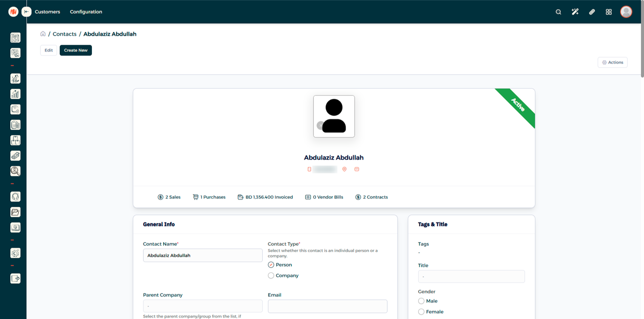Click the settings gear icon in sidebar

pyautogui.click(x=15, y=253)
